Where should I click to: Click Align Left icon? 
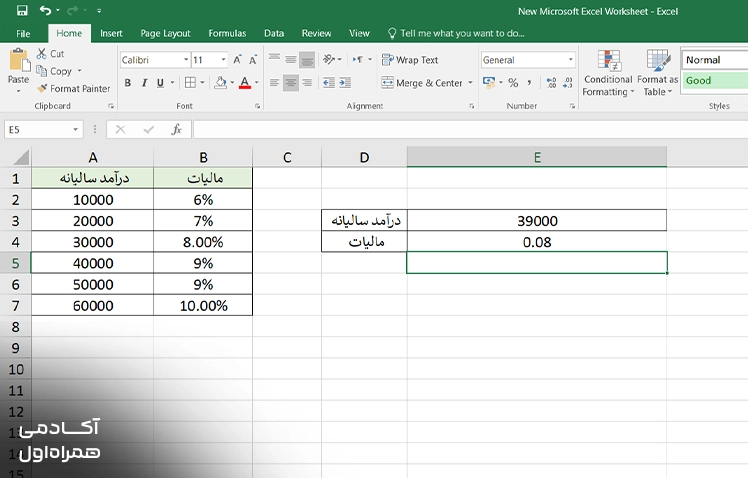coord(274,83)
